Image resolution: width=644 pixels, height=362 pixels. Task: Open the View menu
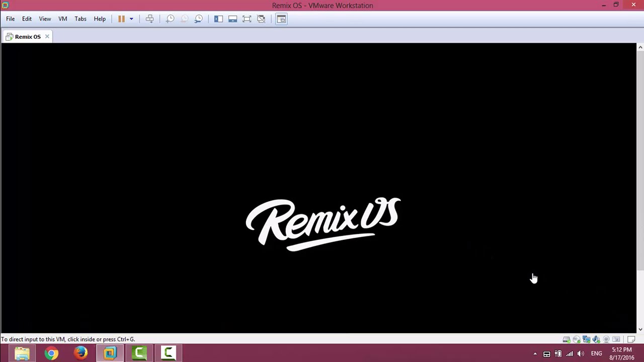[45, 19]
